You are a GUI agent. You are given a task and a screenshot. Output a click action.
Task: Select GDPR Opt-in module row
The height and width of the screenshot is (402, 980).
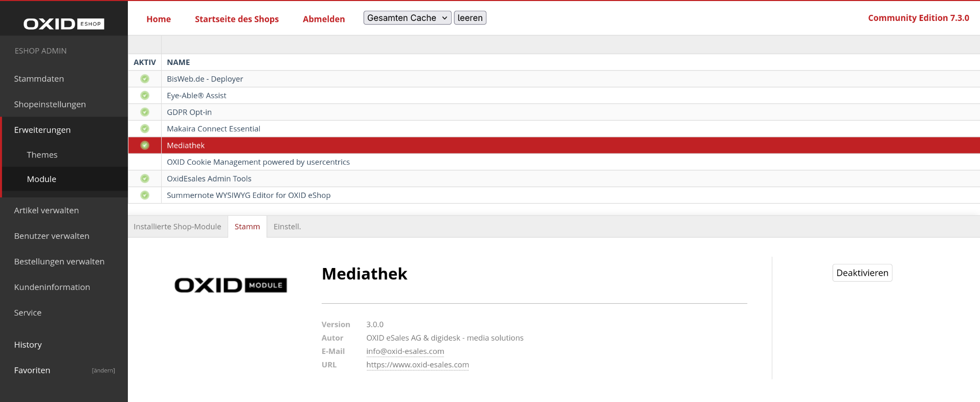point(554,112)
